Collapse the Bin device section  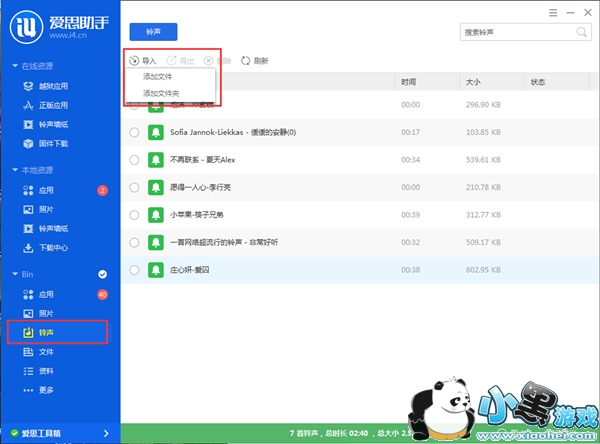point(15,274)
